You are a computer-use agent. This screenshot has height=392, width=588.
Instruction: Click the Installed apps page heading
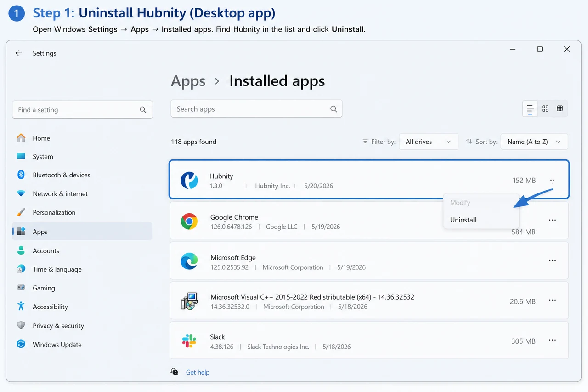click(277, 81)
